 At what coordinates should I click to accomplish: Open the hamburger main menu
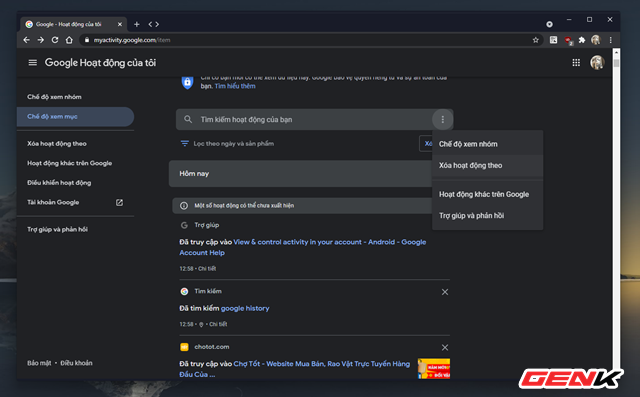[x=33, y=62]
